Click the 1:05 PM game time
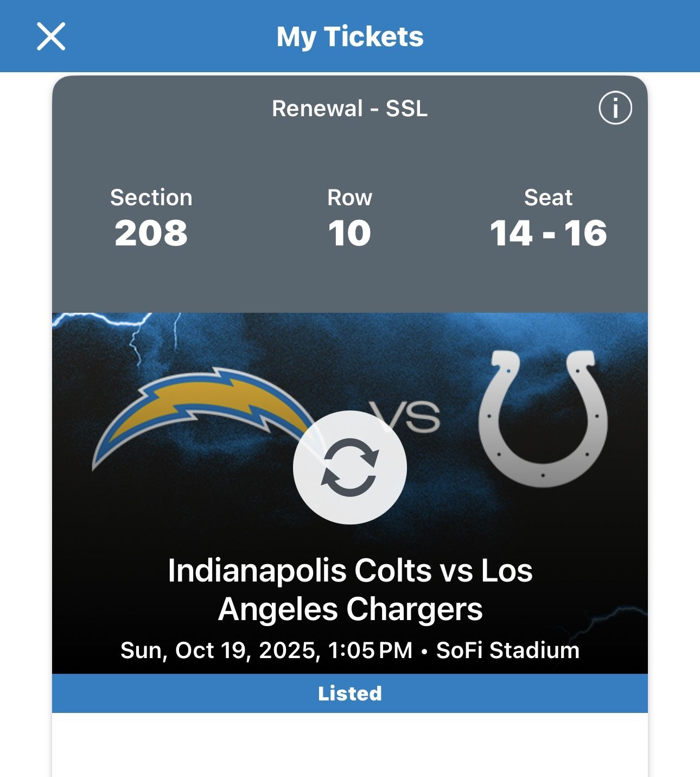Viewport: 700px width, 777px height. pyautogui.click(x=371, y=650)
